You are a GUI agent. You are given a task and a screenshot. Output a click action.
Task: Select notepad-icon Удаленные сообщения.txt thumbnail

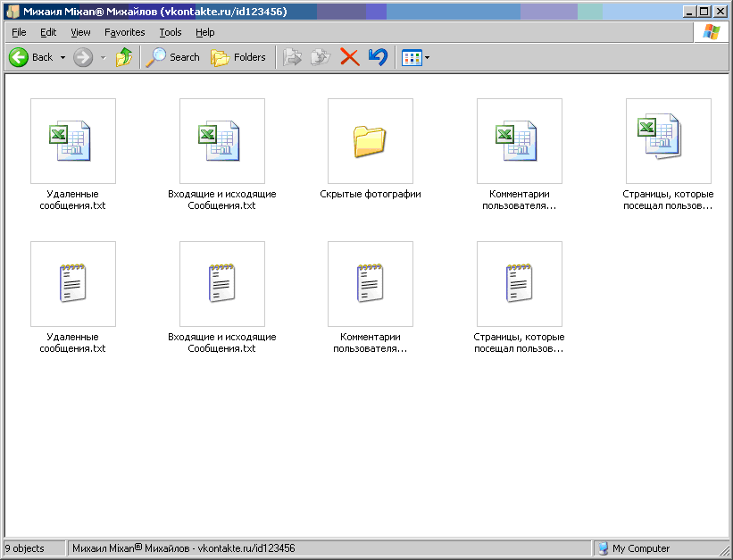click(73, 284)
